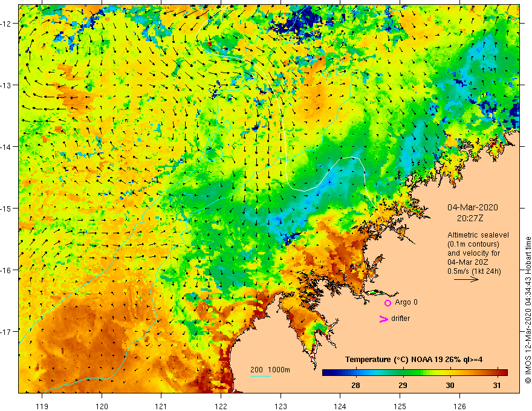The width and height of the screenshot is (532, 411).
Task: Click the '29' colorbar tick label
Action: point(403,386)
